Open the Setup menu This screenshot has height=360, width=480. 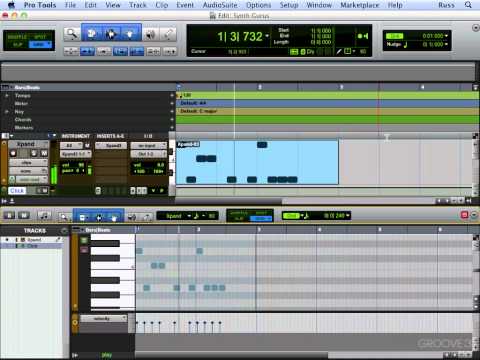pos(289,5)
